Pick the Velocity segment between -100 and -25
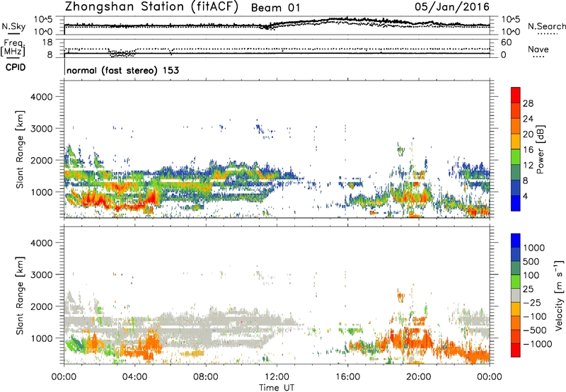 pos(516,309)
